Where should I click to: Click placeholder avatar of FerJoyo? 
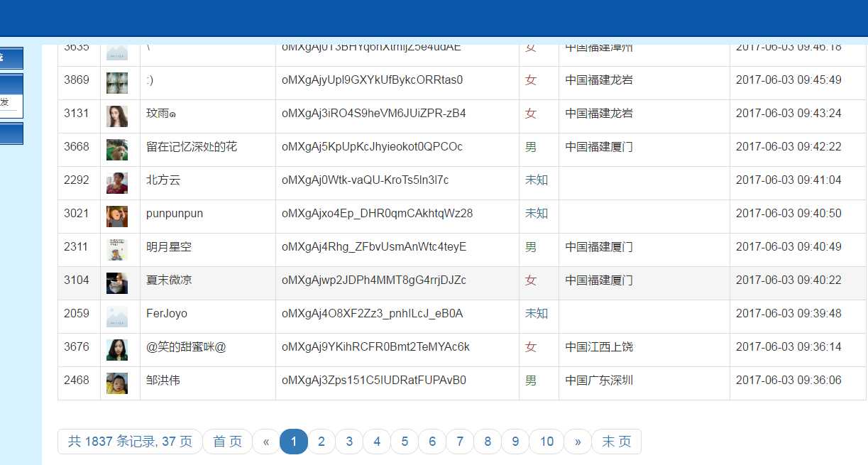(117, 317)
